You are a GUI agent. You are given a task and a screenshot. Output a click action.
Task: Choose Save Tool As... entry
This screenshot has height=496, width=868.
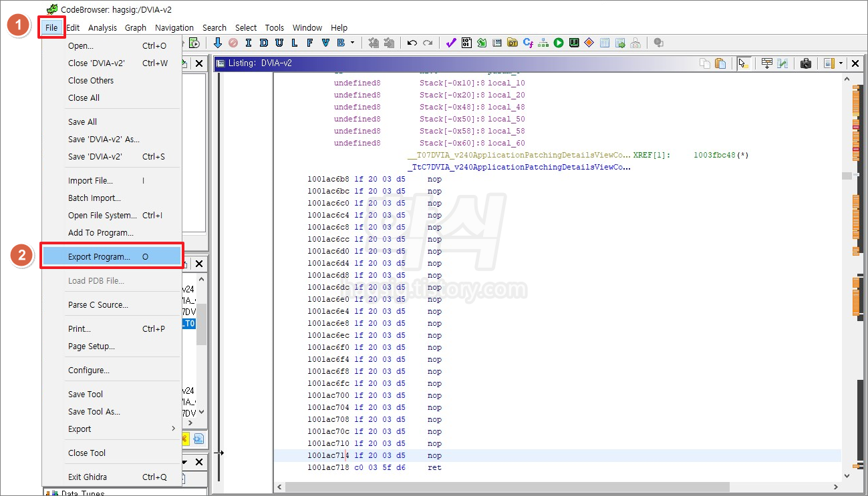click(x=112, y=412)
